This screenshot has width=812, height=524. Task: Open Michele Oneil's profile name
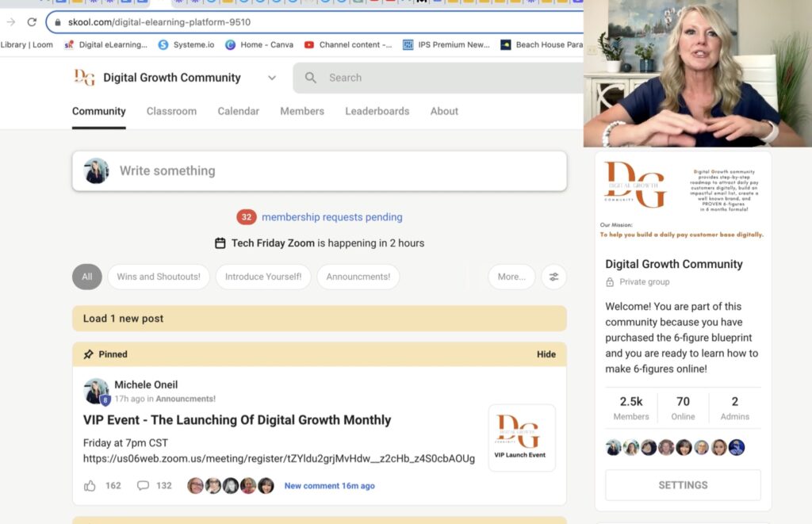tap(146, 384)
